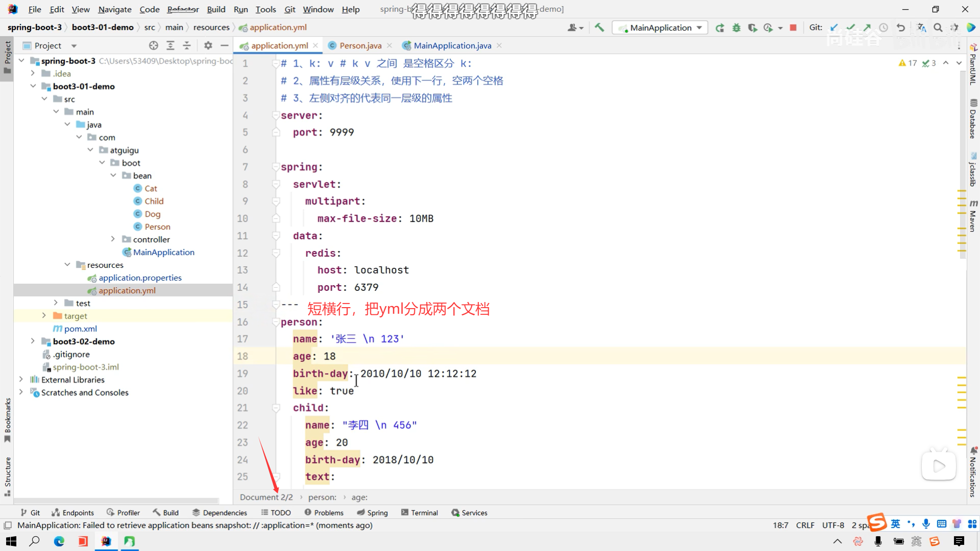This screenshot has width=980, height=551.
Task: Open the Problems tool window
Action: pos(324,513)
